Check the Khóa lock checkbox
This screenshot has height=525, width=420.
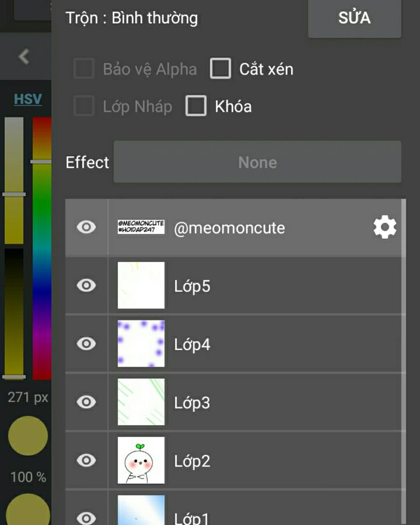[x=196, y=106]
